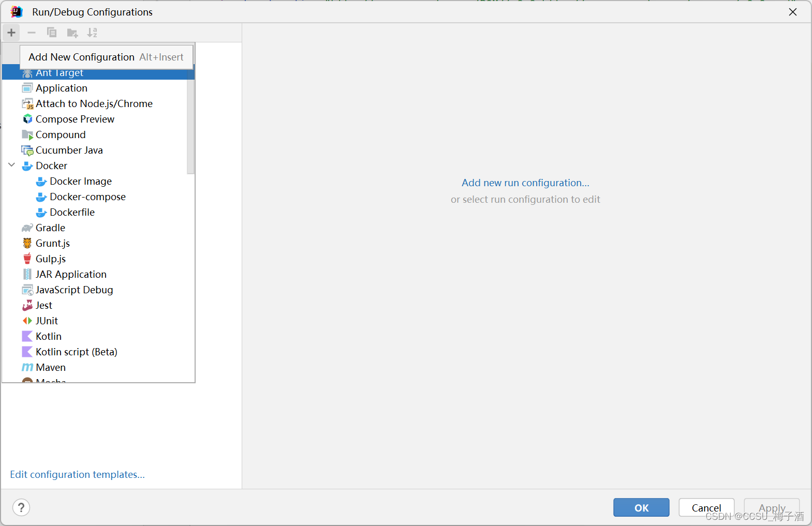Click the Dockerfile icon
812x526 pixels.
pos(41,213)
